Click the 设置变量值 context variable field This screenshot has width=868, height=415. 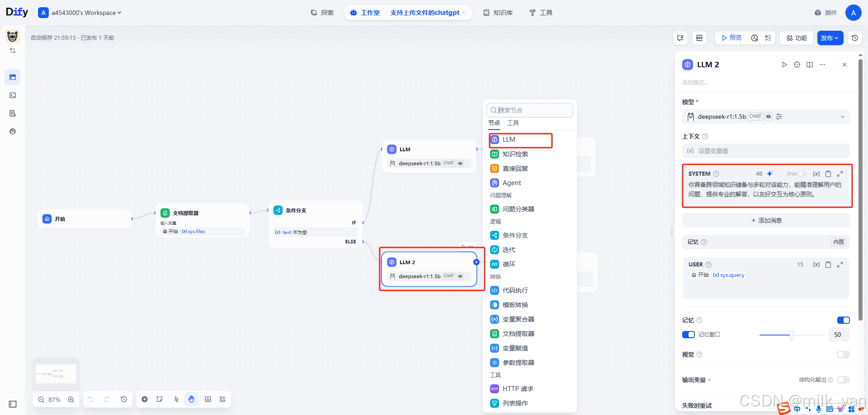pyautogui.click(x=766, y=151)
